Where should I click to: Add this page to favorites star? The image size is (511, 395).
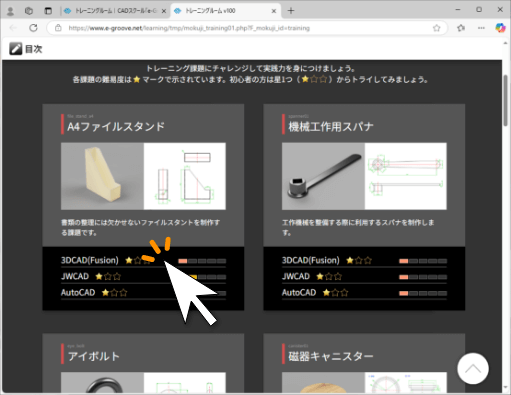pos(436,28)
